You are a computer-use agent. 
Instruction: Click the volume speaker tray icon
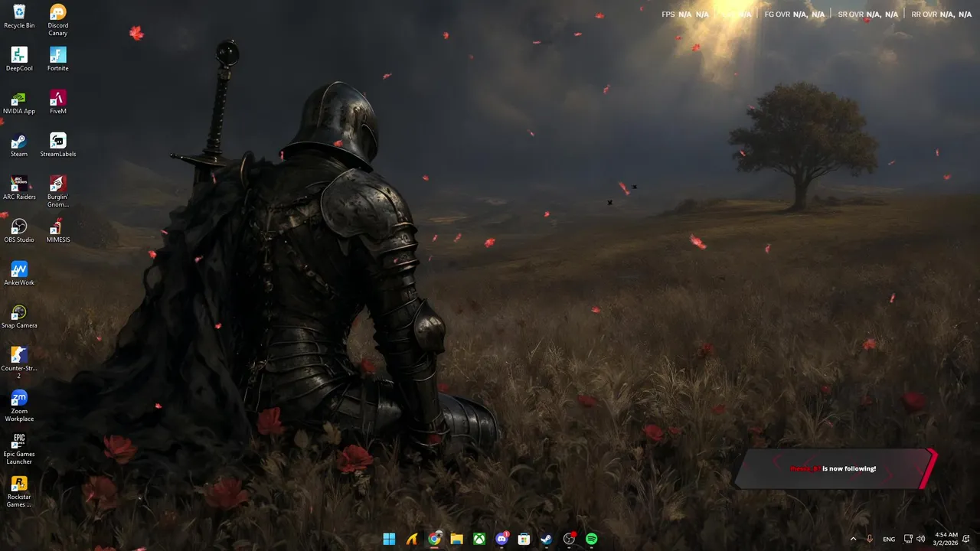tap(920, 539)
